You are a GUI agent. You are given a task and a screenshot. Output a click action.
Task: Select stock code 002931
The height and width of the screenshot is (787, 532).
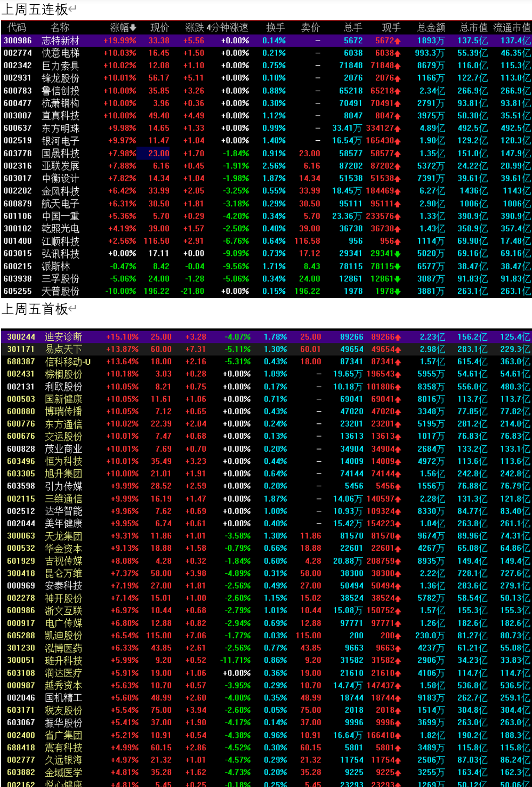click(x=18, y=78)
